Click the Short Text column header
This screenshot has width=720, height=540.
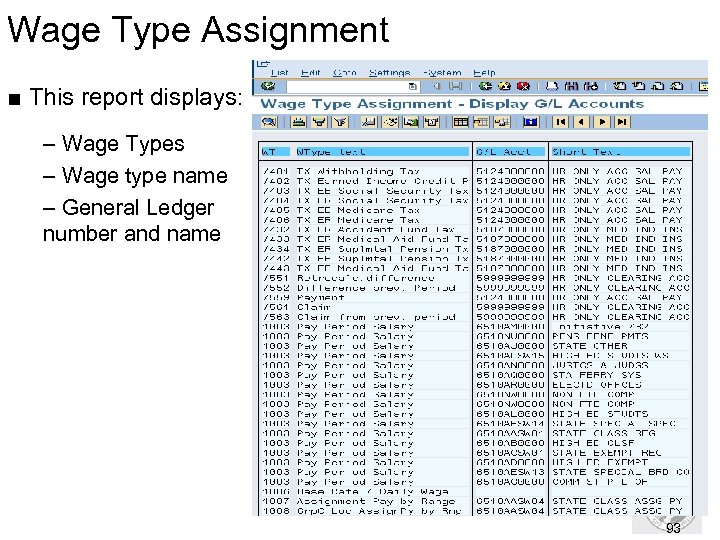[x=620, y=152]
